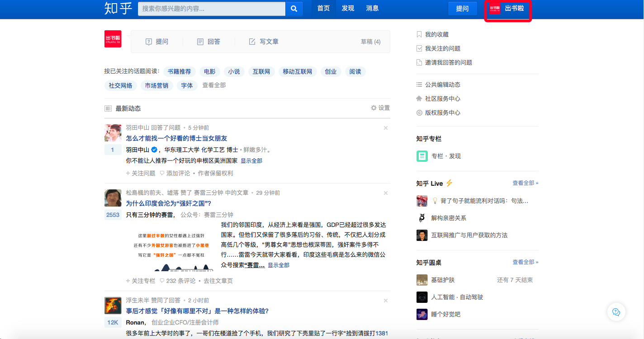Open the 专栏·发现 green column icon

422,156
